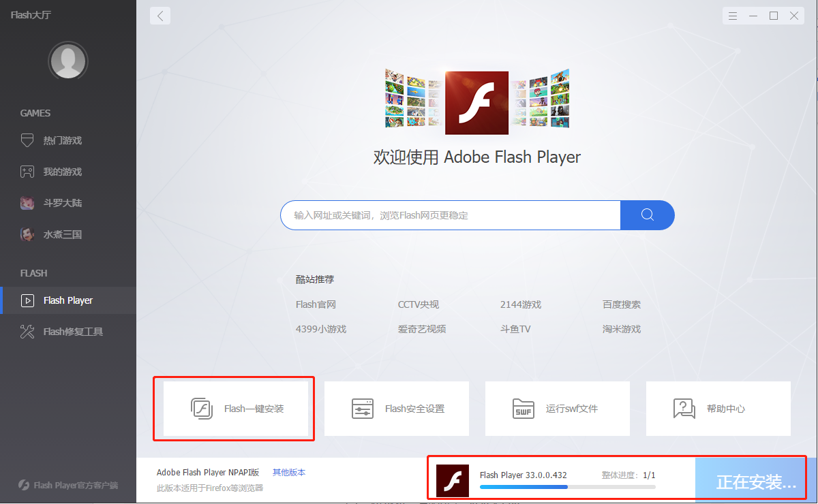Open the Flash官网 recommended site link
The height and width of the screenshot is (504, 818).
click(x=316, y=304)
